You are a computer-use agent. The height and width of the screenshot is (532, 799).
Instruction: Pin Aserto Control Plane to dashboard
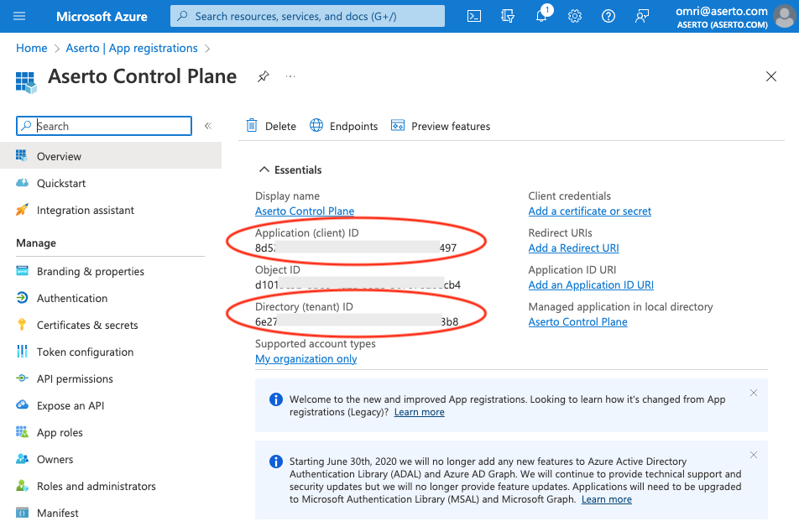(263, 76)
